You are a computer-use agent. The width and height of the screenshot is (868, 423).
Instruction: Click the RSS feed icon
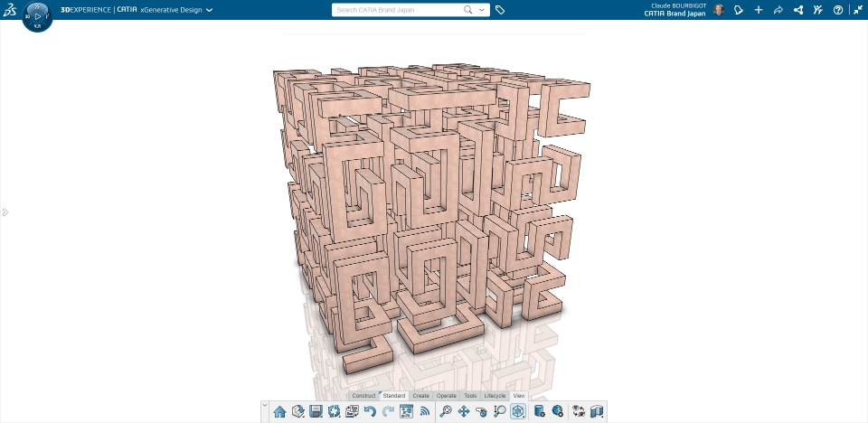tap(425, 411)
